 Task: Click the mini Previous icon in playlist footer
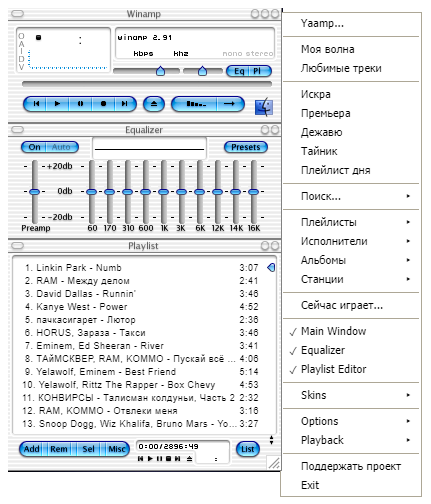pos(140,459)
